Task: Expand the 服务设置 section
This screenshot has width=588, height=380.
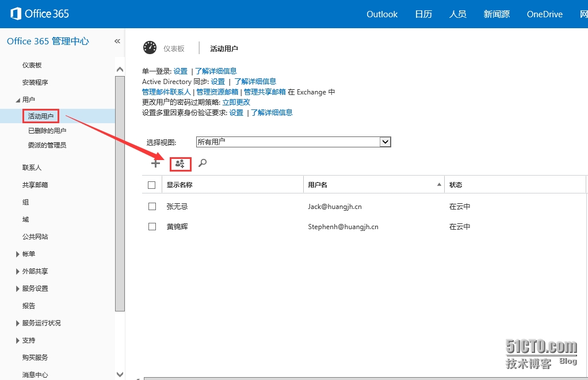Action: point(18,288)
